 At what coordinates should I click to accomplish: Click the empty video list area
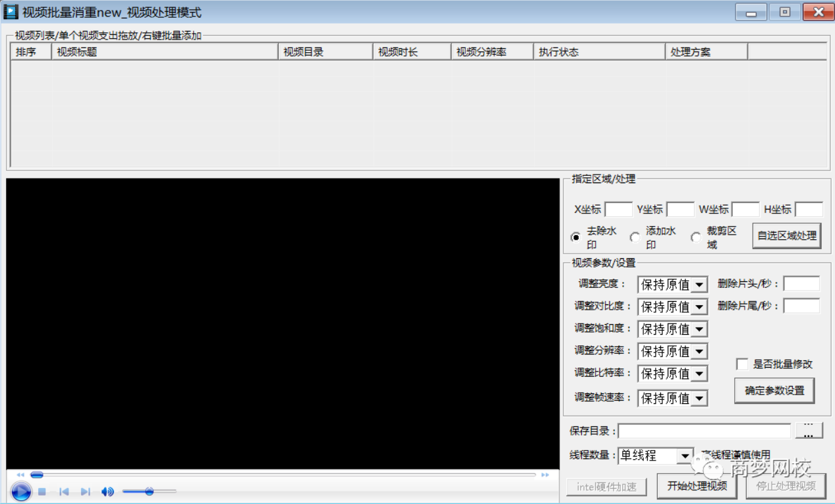click(418, 113)
